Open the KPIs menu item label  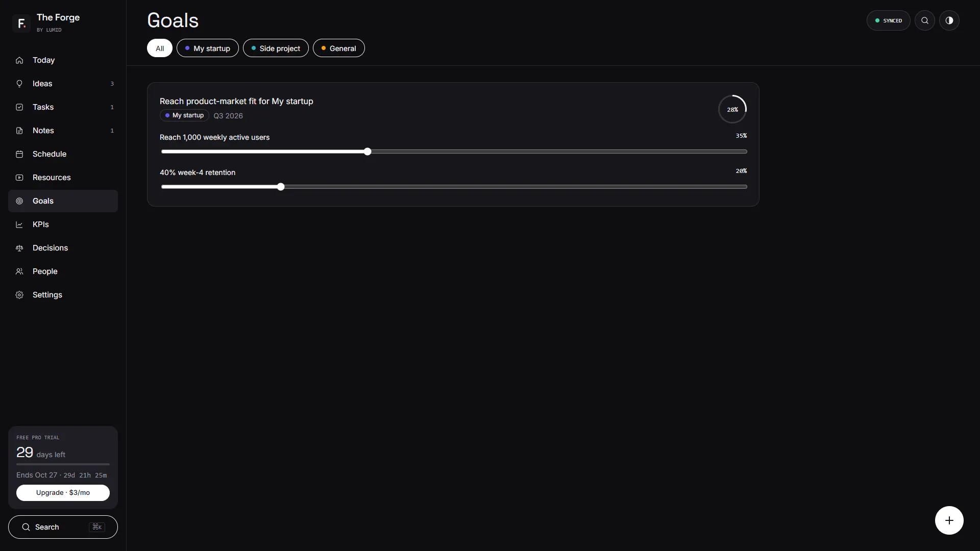click(41, 224)
